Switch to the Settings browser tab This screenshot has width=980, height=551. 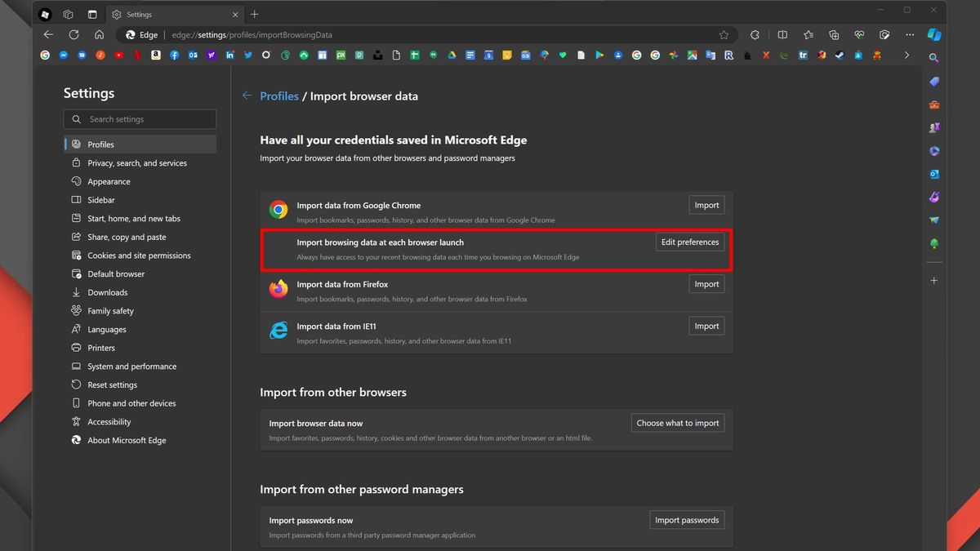click(x=163, y=14)
